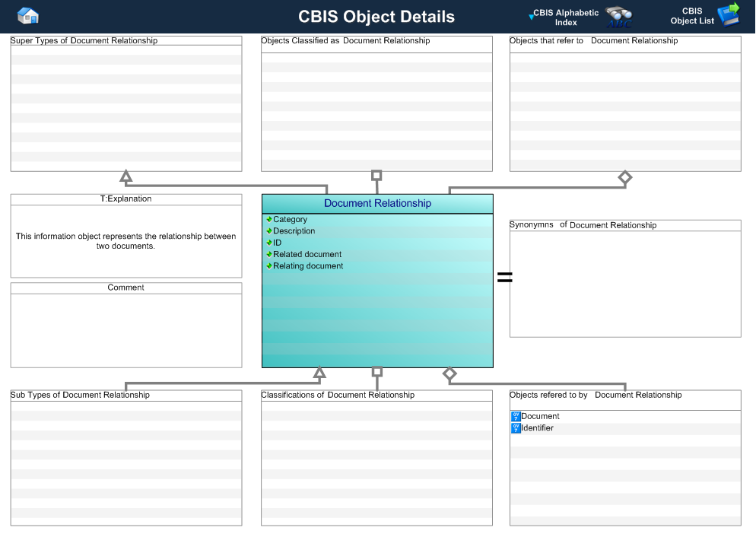This screenshot has width=756, height=537.
Task: Open the Document link in referred objects
Action: tap(540, 417)
